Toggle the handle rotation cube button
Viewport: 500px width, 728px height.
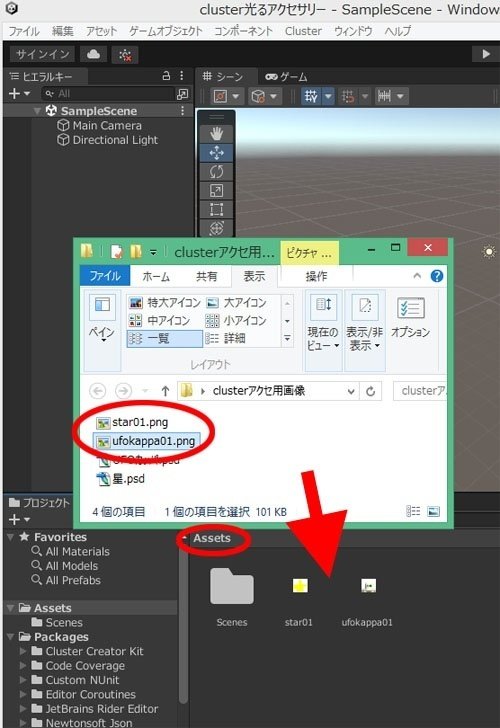pos(258,96)
